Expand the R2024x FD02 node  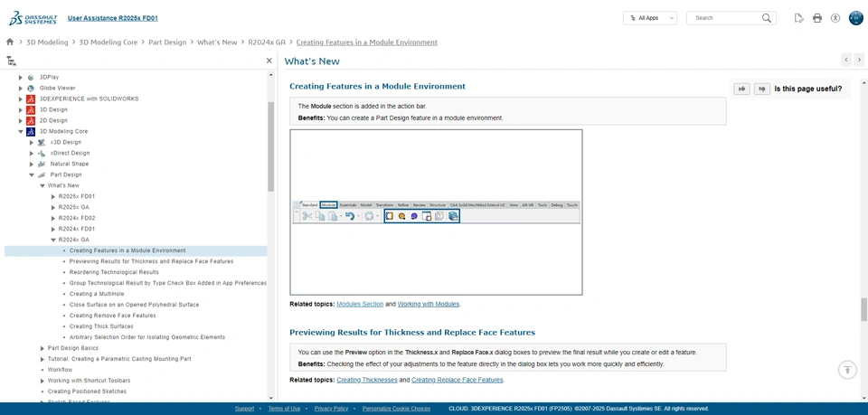point(53,218)
